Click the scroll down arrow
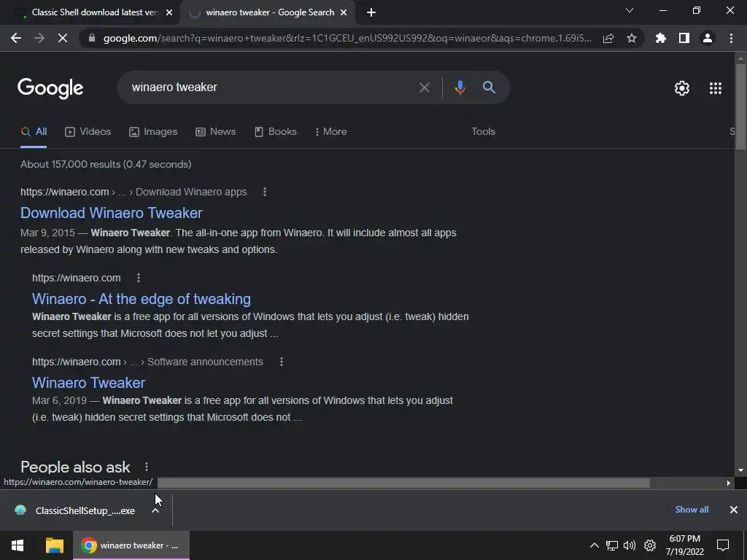The width and height of the screenshot is (747, 560). tap(740, 470)
